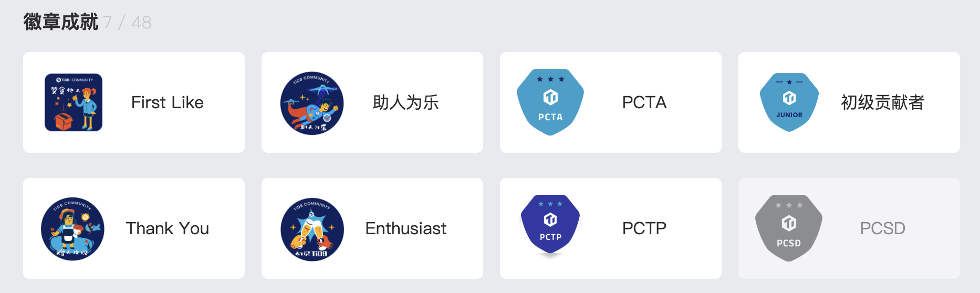Select the light blue PCTA shield badge
The height and width of the screenshot is (293, 980).
(x=550, y=102)
